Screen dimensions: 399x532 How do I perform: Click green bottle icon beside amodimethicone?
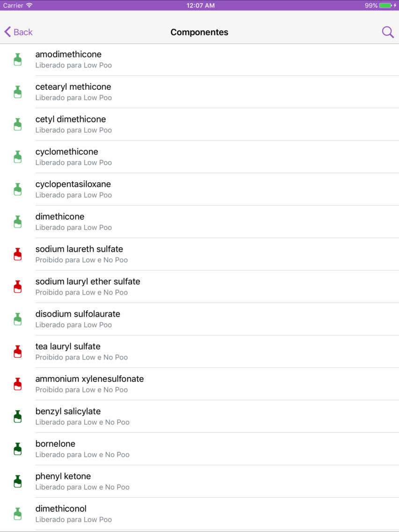18,59
